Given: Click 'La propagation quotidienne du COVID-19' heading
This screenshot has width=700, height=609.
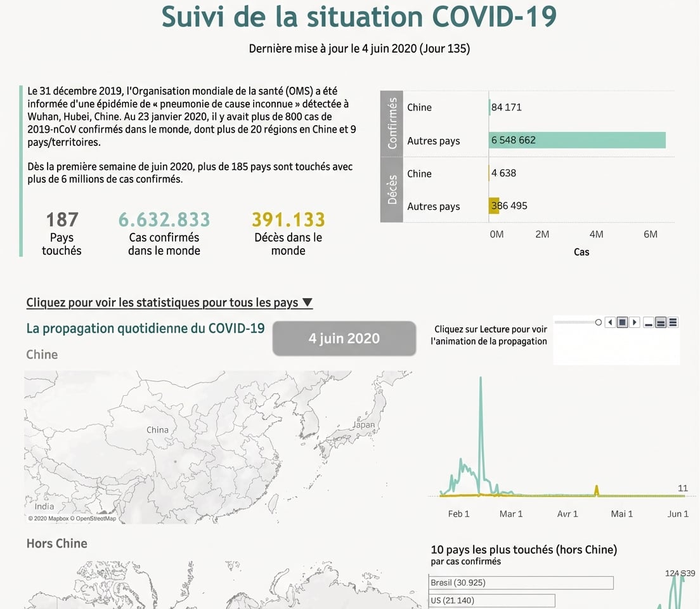Looking at the screenshot, I should pos(146,329).
